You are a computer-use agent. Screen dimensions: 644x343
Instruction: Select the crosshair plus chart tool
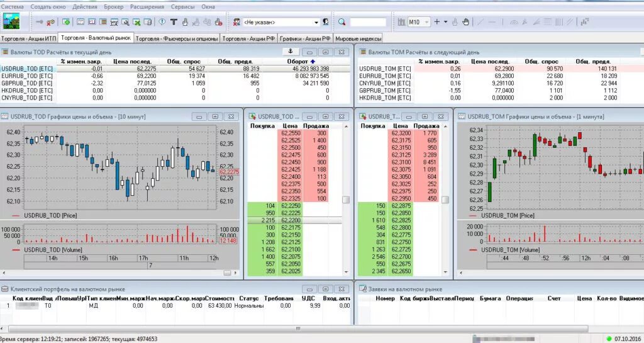436,22
